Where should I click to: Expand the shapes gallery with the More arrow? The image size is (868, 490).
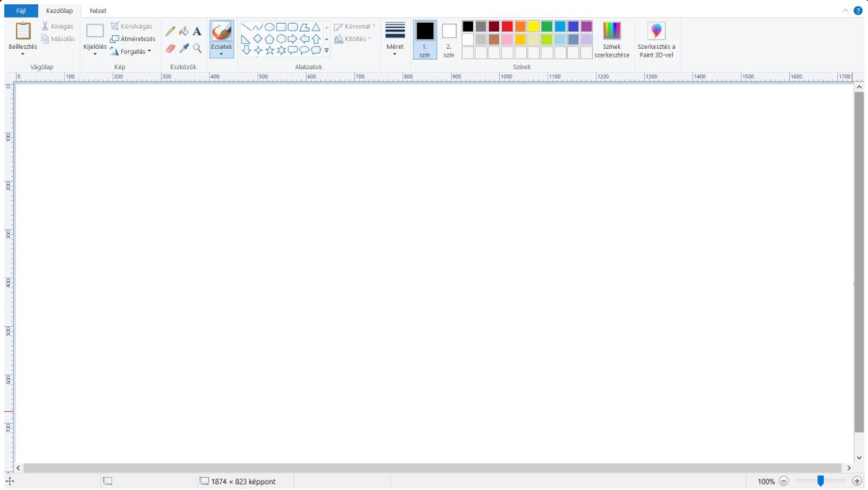(327, 50)
